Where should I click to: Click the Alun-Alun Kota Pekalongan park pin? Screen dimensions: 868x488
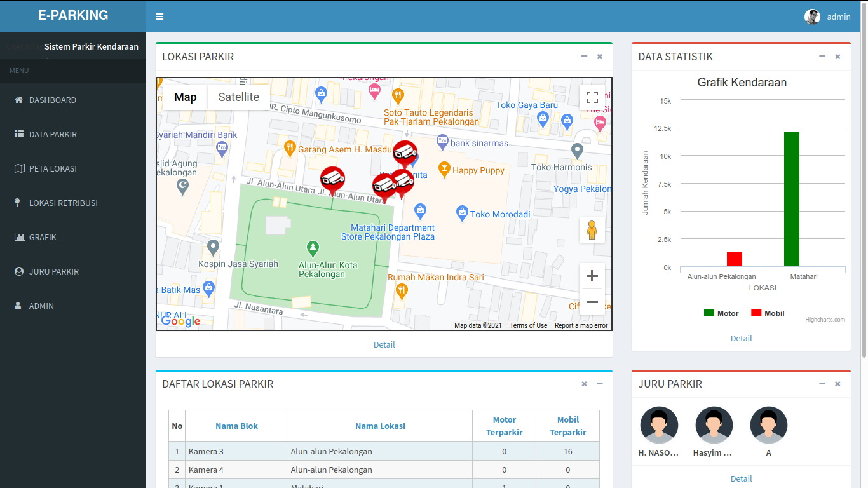tap(312, 247)
